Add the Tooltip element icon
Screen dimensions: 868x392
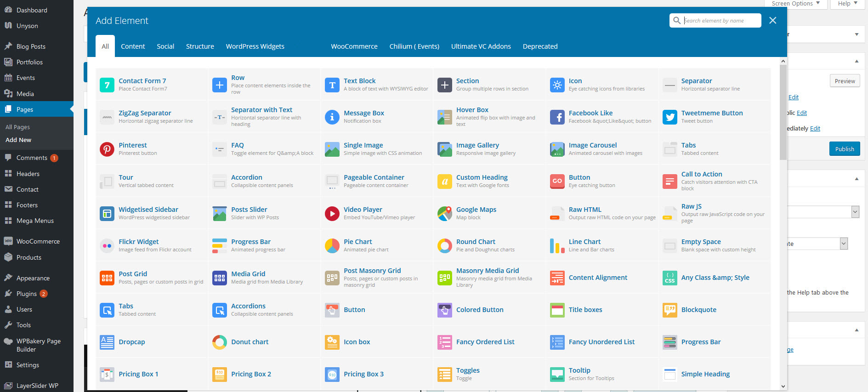557,375
